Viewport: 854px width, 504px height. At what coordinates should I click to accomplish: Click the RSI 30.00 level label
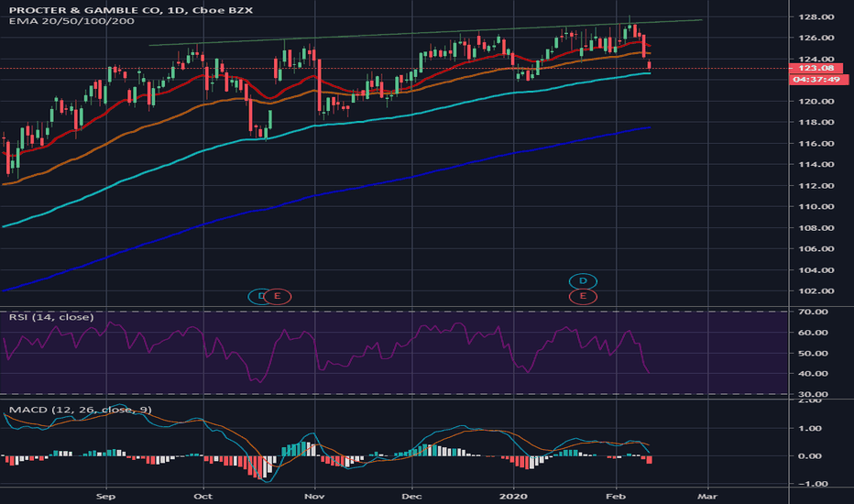pos(813,394)
